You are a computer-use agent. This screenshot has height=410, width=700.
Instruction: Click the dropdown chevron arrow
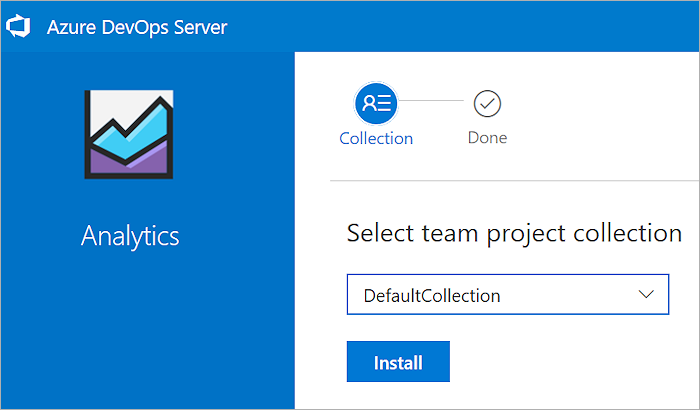click(x=646, y=294)
